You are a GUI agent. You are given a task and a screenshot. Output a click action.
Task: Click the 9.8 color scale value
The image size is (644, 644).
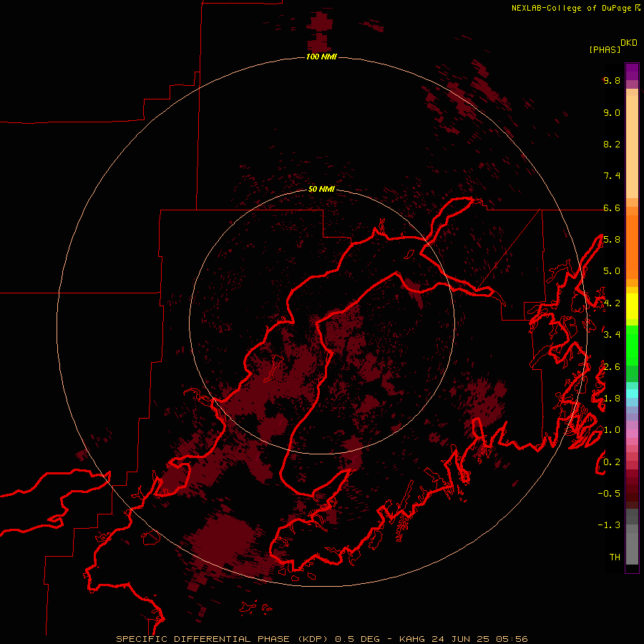click(612, 80)
